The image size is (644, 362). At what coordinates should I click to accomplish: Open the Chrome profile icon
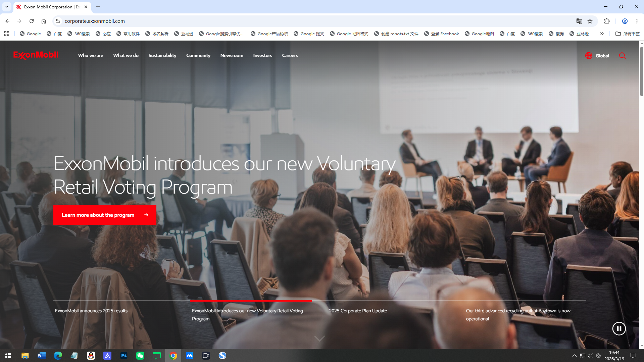(x=625, y=21)
